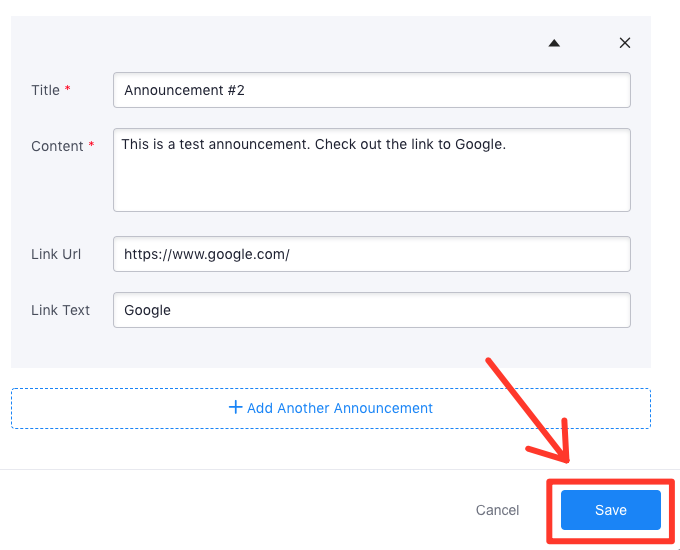Click the Link Text field showing Google
The image size is (680, 550).
click(x=371, y=310)
